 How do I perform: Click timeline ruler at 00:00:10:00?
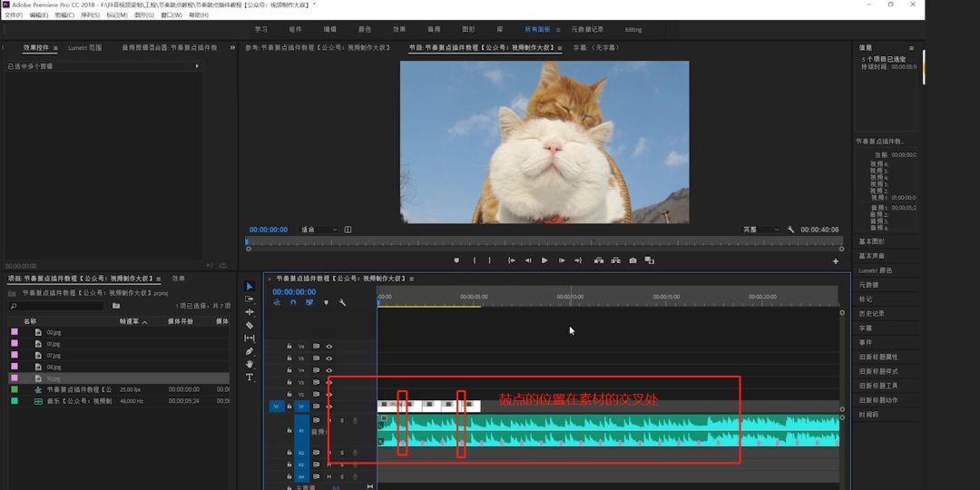point(570,298)
